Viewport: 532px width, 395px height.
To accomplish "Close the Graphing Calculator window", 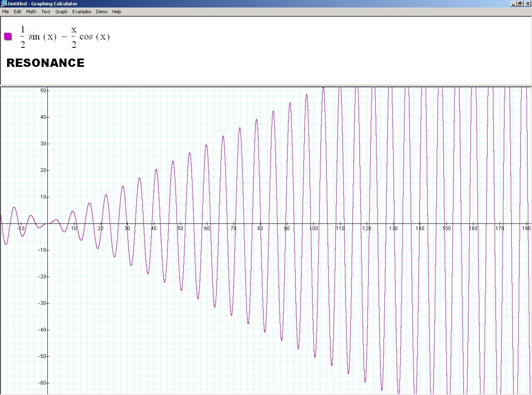I will [x=528, y=3].
